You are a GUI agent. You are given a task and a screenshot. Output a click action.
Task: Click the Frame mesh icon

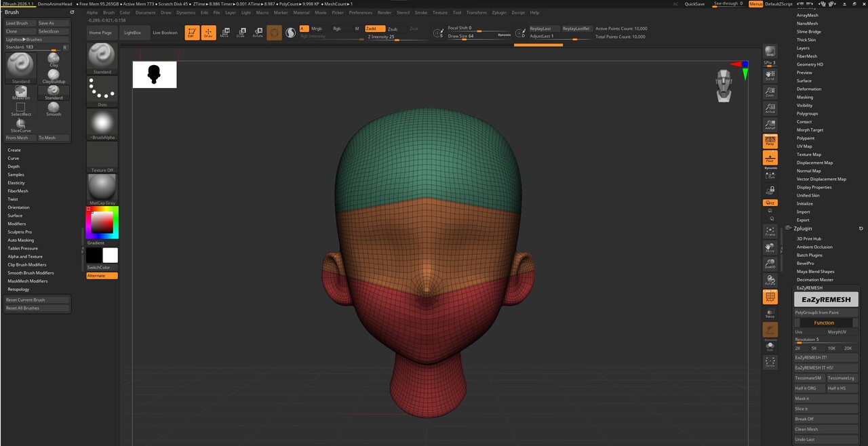coord(770,232)
